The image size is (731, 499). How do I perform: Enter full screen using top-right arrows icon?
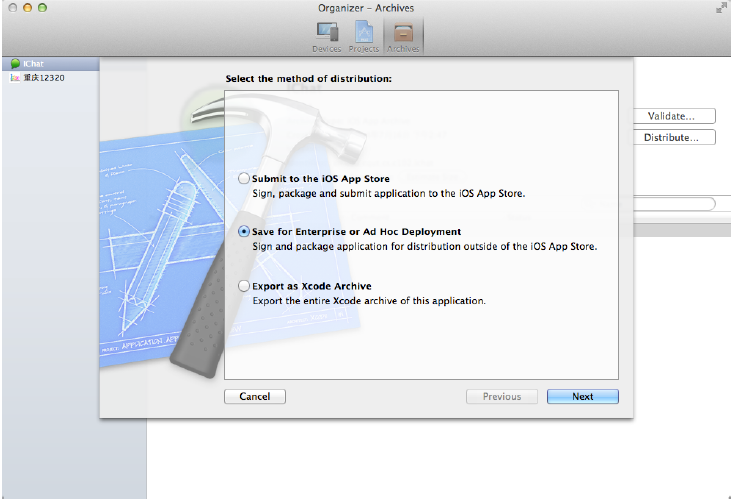click(x=720, y=8)
